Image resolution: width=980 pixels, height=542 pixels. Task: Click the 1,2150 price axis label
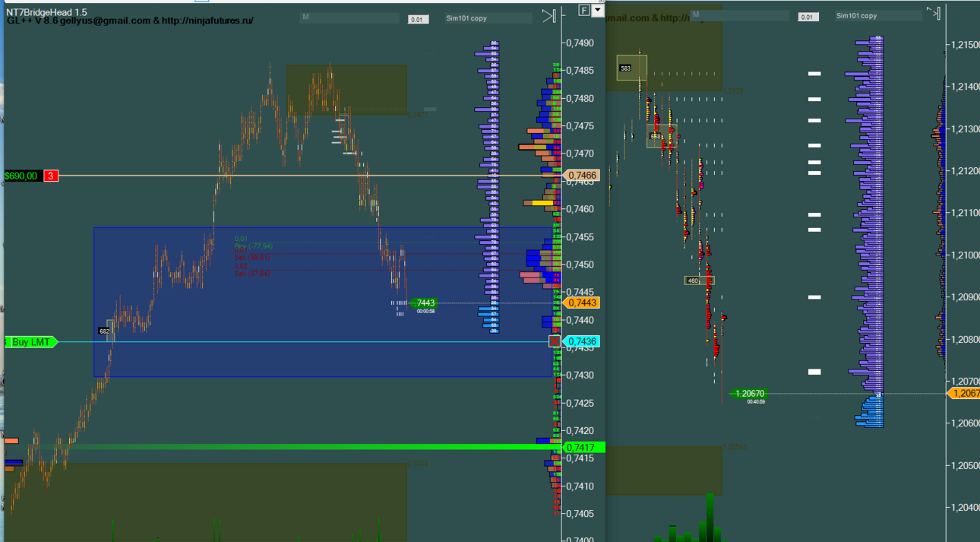click(x=965, y=46)
